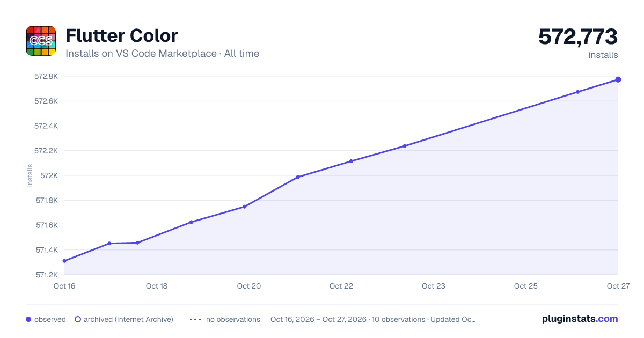Image resolution: width=644 pixels, height=338 pixels.
Task: Click the Oct 16 x-axis label
Action: (x=64, y=286)
